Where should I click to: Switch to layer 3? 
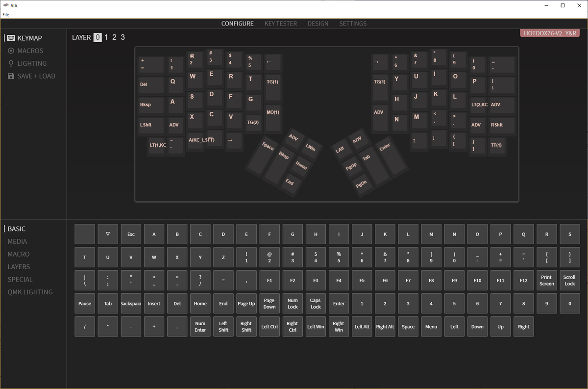point(122,37)
